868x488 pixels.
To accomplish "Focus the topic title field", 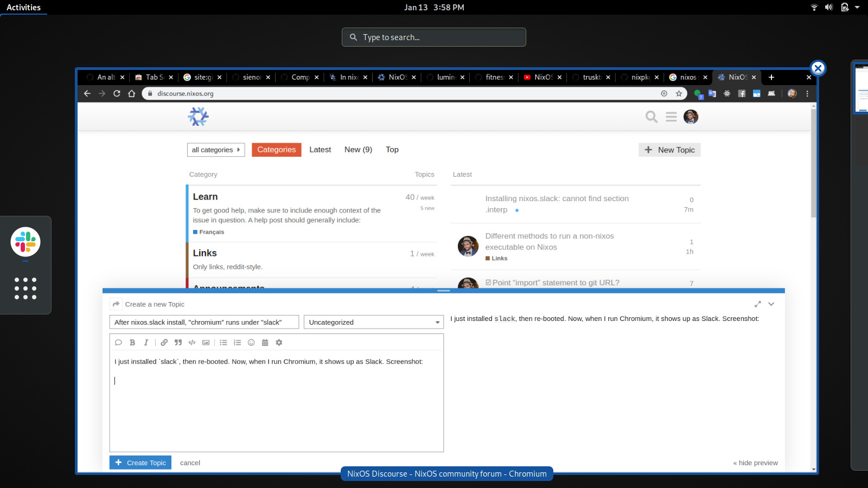I will tap(204, 322).
